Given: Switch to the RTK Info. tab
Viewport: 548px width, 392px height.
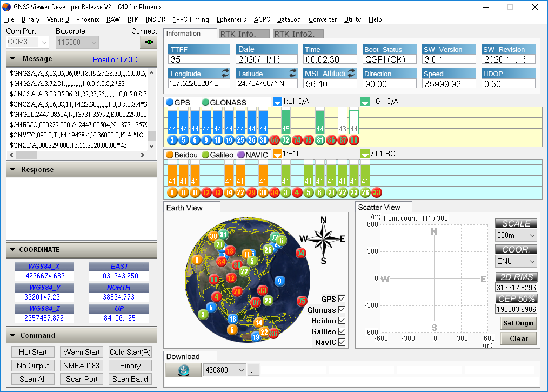Looking at the screenshot, I should [244, 34].
